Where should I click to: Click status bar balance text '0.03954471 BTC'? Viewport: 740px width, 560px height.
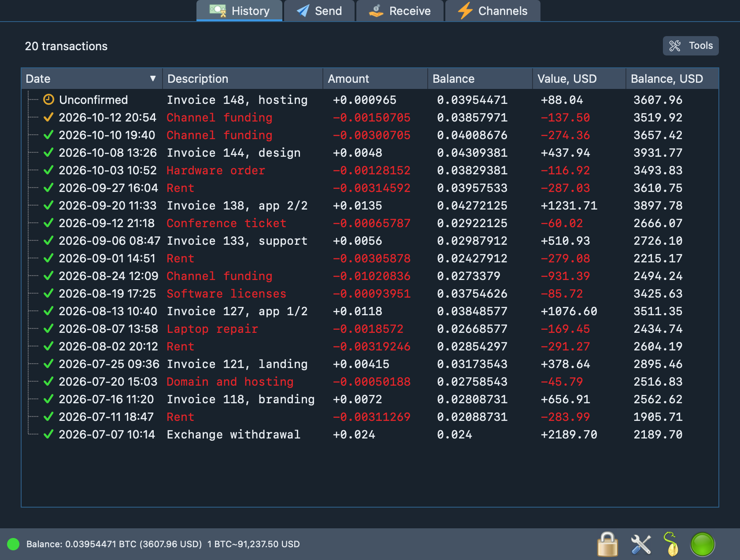[x=101, y=544]
